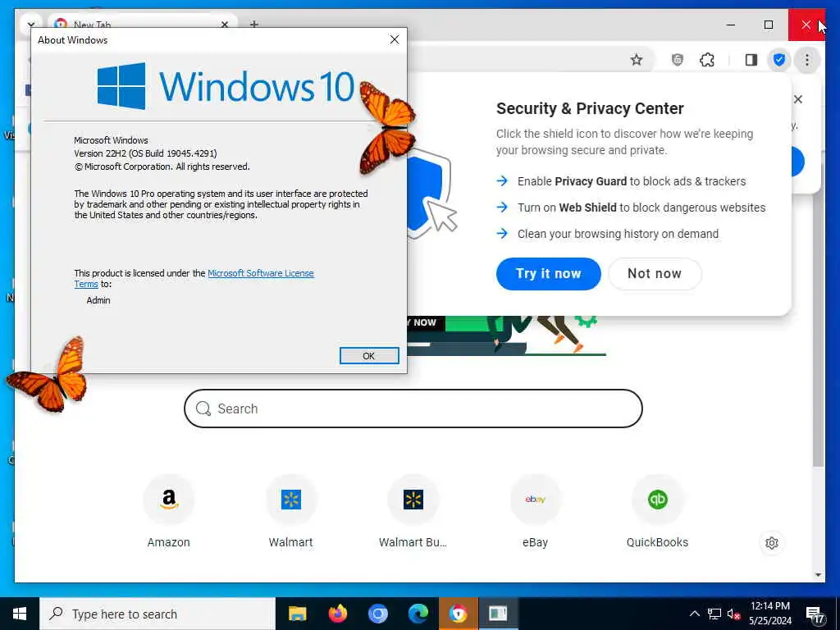The height and width of the screenshot is (630, 840).
Task: Open Chromium browser from the taskbar
Action: (377, 614)
